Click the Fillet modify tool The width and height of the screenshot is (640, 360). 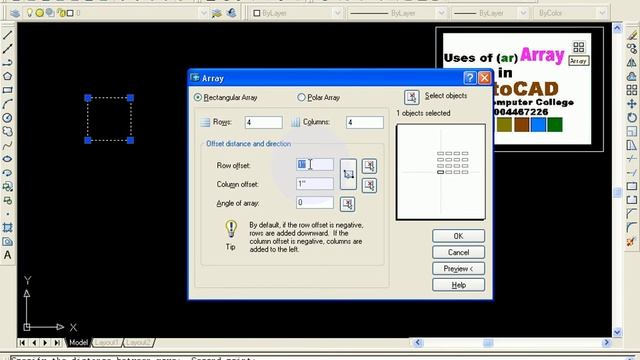(632, 228)
